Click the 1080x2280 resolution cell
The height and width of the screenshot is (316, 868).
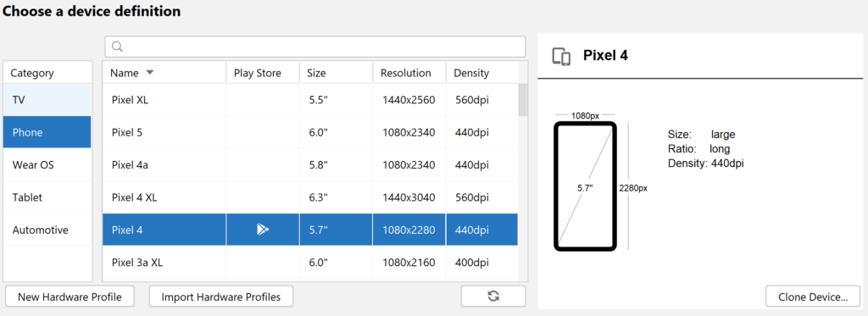(x=409, y=230)
